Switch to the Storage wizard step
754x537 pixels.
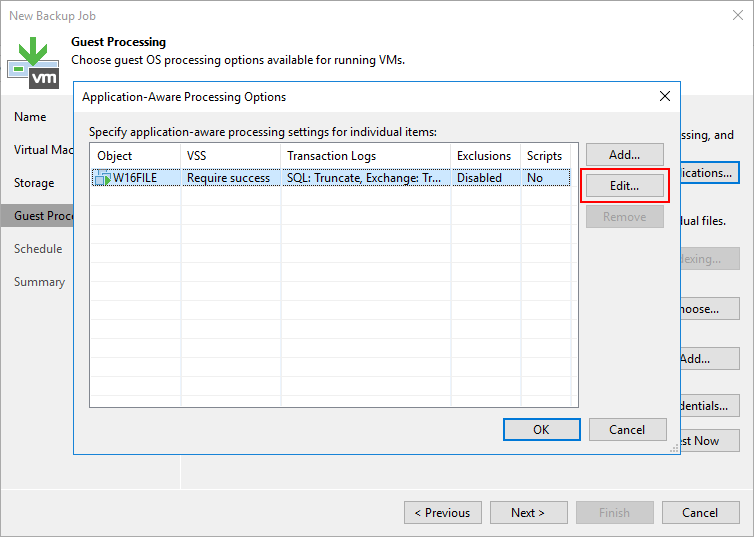(x=34, y=183)
